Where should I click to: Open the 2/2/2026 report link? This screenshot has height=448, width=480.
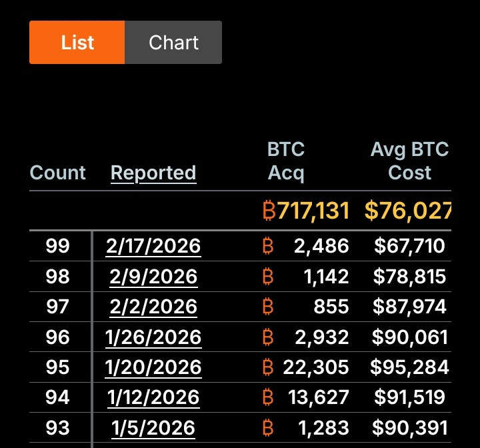pos(153,307)
